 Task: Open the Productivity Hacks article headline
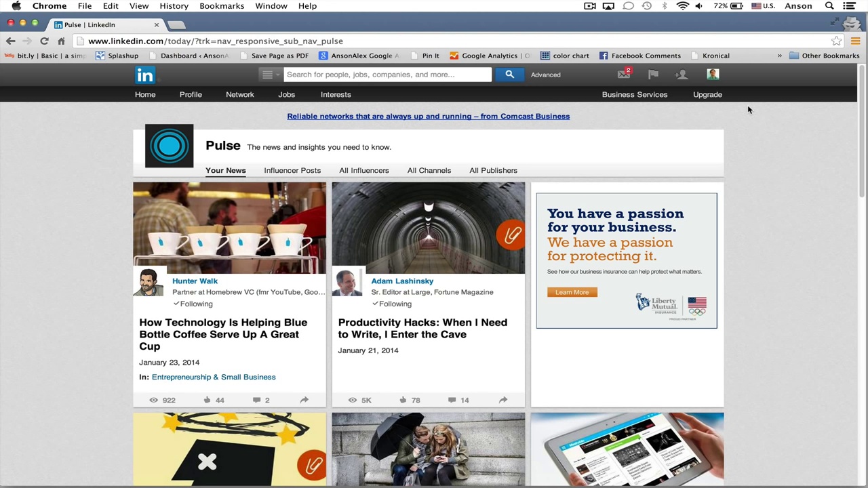click(x=422, y=328)
